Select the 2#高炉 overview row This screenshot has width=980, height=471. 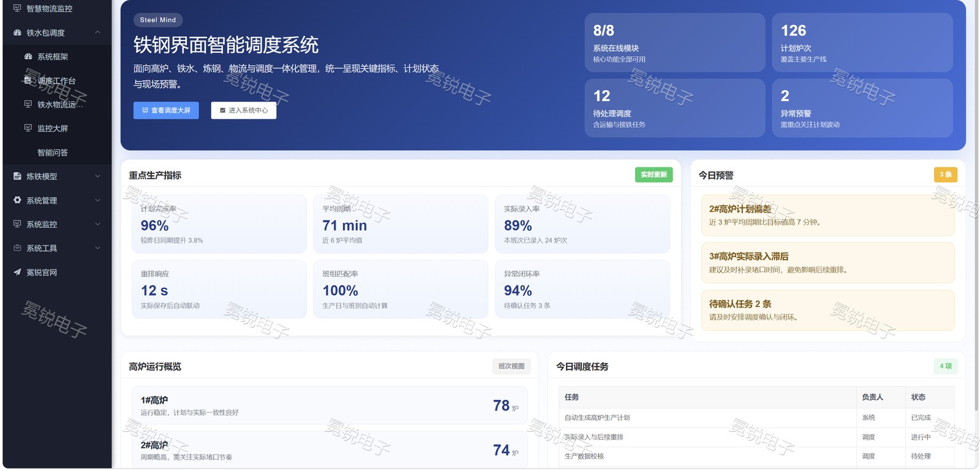pyautogui.click(x=330, y=450)
